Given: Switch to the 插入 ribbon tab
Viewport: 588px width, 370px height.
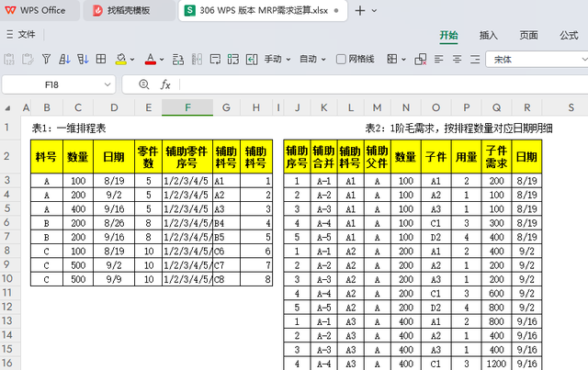Looking at the screenshot, I should click(x=488, y=35).
